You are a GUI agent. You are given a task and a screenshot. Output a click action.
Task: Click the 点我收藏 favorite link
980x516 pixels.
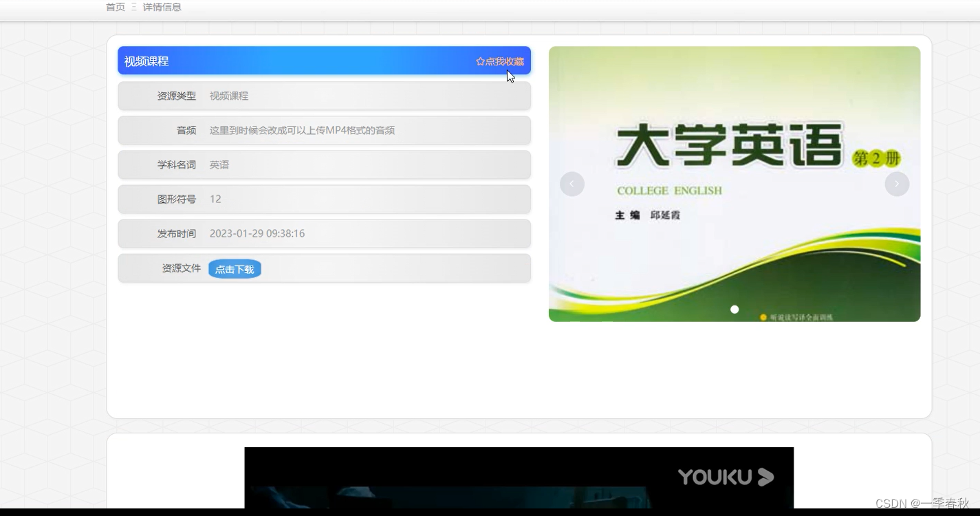click(500, 61)
